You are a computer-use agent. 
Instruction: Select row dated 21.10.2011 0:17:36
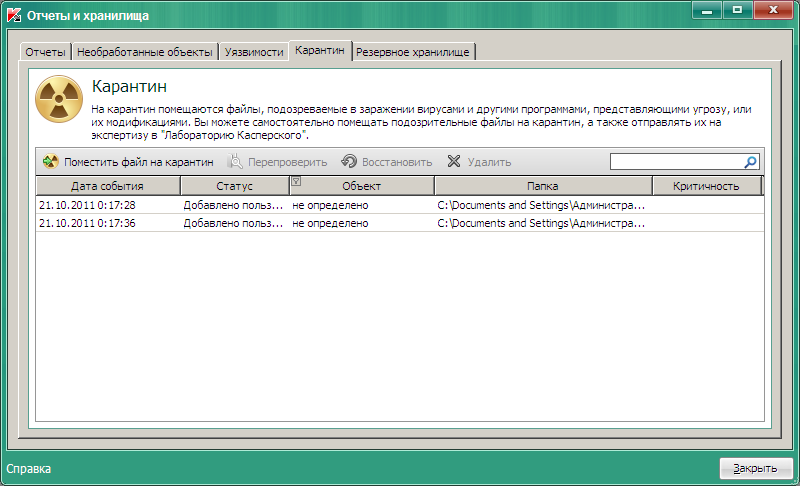[399, 223]
